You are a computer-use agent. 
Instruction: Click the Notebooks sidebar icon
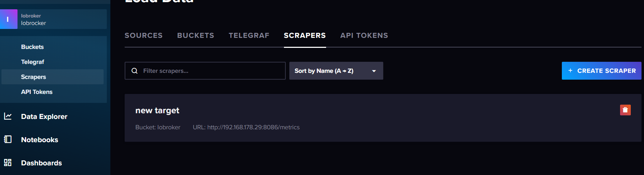[x=8, y=139]
